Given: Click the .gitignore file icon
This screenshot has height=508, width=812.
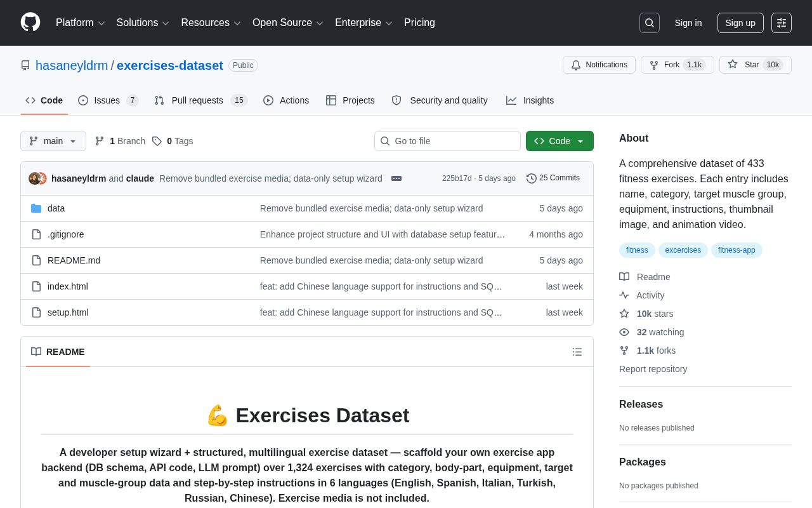Looking at the screenshot, I should (36, 234).
